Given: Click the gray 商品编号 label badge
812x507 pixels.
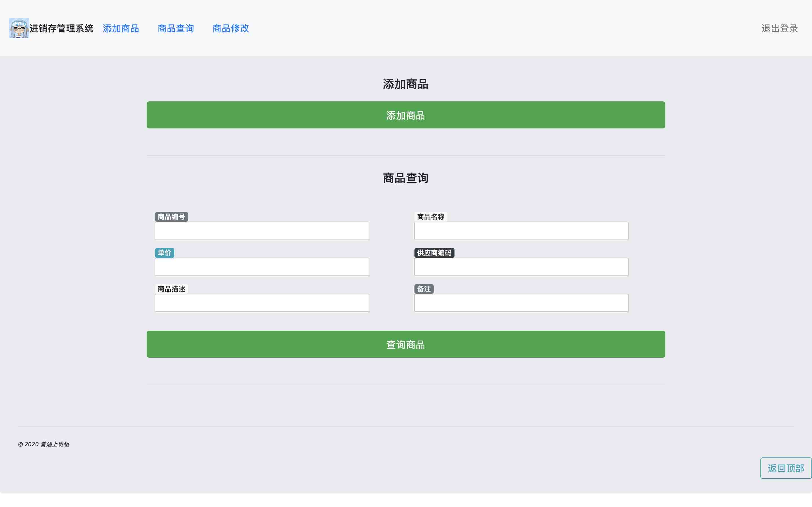Looking at the screenshot, I should [x=171, y=217].
